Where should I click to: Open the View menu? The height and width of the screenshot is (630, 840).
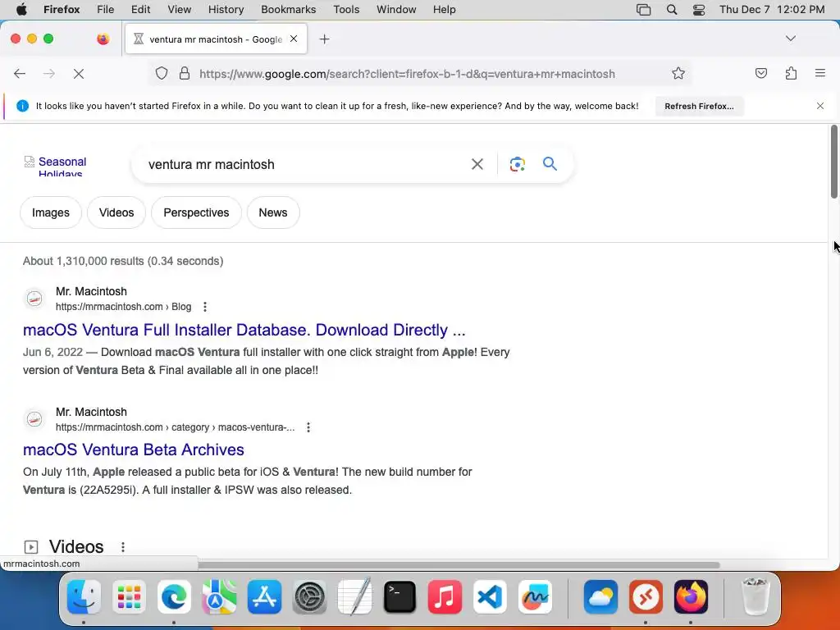click(x=179, y=9)
